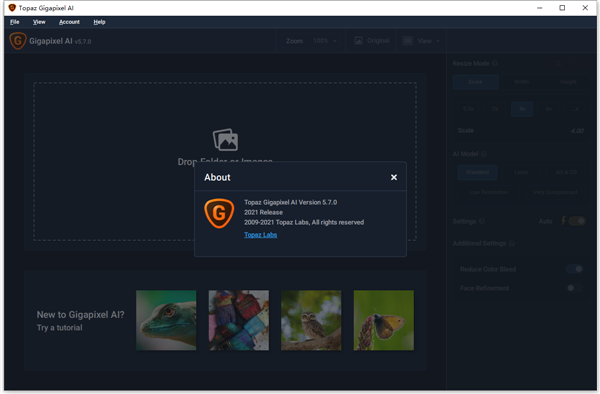
Task: Click the Gigapixel AI logo in header
Action: [x=18, y=41]
